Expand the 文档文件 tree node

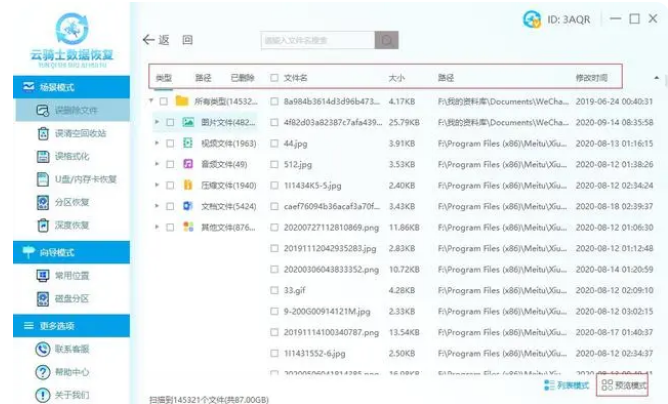pyautogui.click(x=157, y=206)
